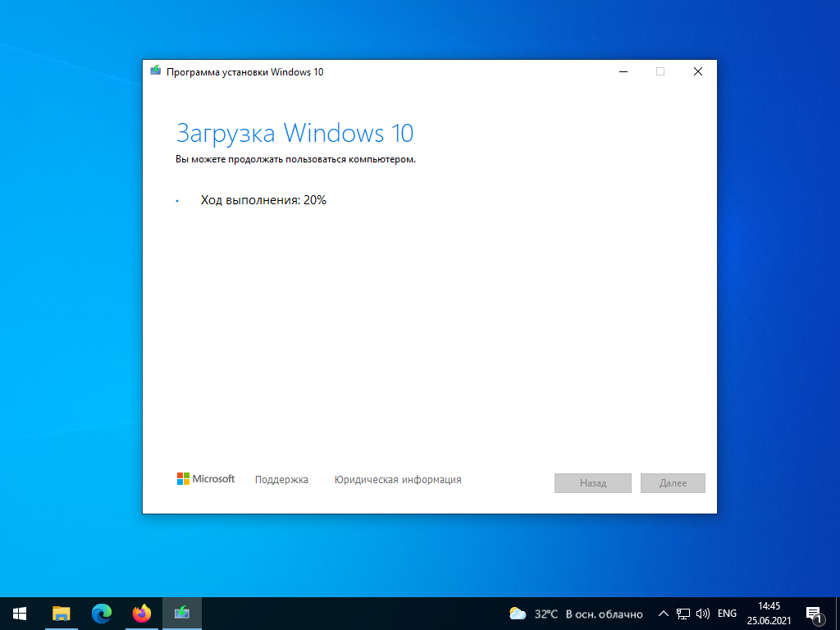Close the Windows 10 setup window
Viewport: 840px width, 630px height.
(697, 72)
